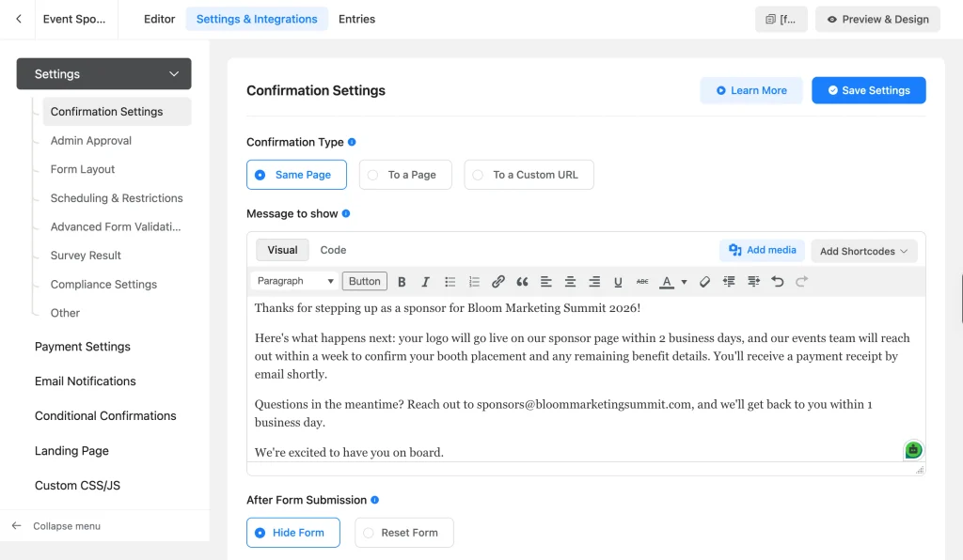Click Save Settings button
This screenshot has width=963, height=560.
tap(868, 90)
